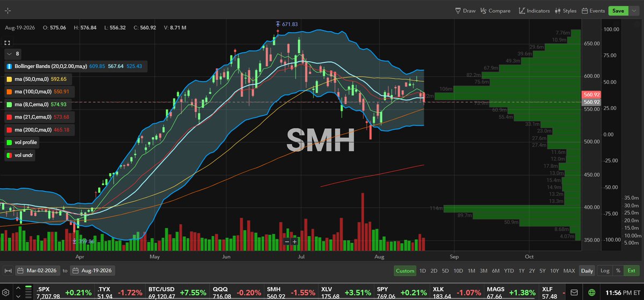Select the BTC/USD ticker
Screen dimensions: 644x300
pos(178,292)
